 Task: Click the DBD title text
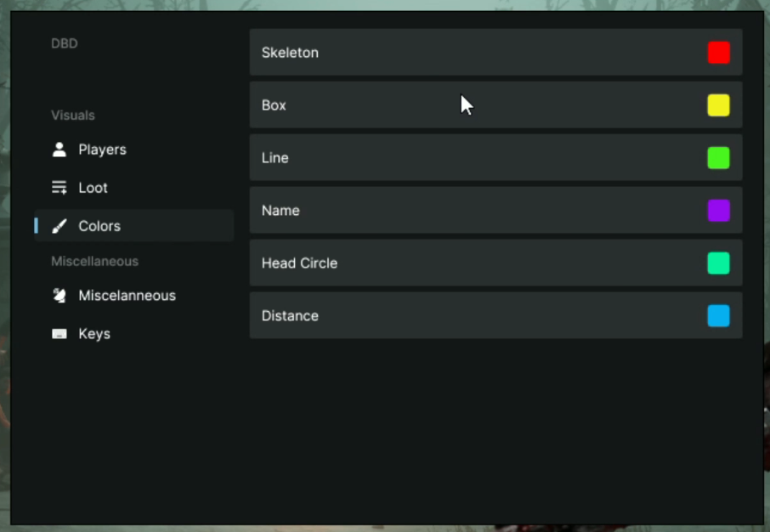(x=65, y=43)
